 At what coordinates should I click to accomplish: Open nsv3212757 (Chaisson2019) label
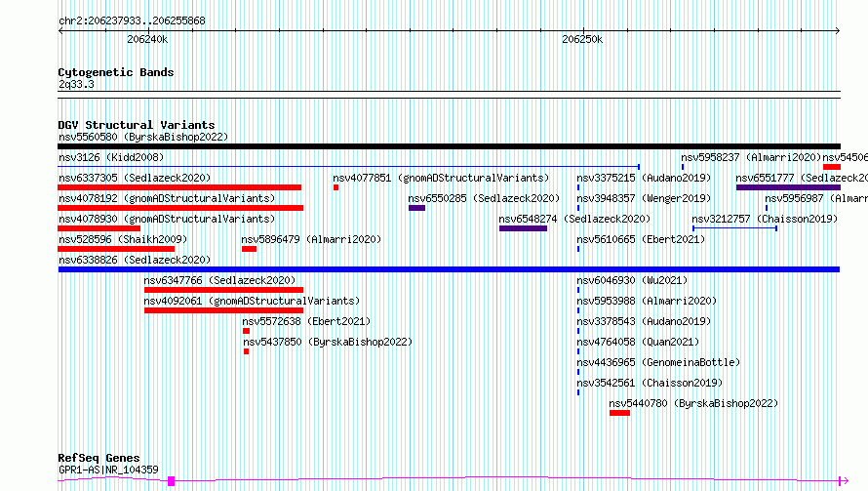[765, 219]
